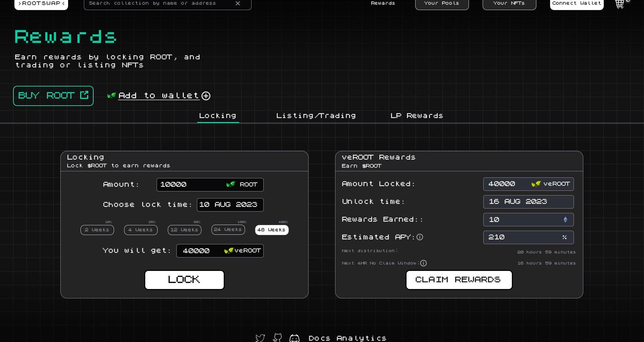Choose the 24 Weeks lock option
This screenshot has width=644, height=342.
(x=228, y=230)
